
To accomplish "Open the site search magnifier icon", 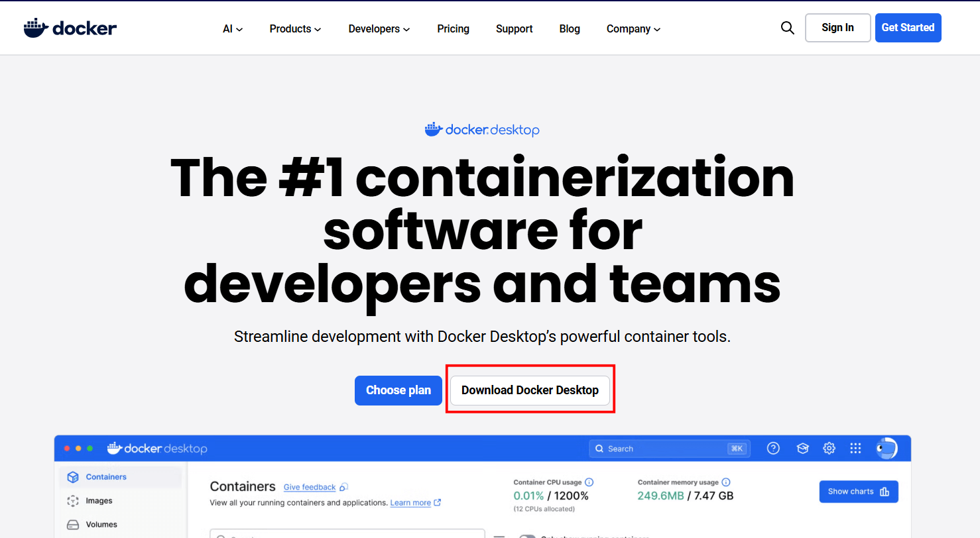I will click(787, 28).
